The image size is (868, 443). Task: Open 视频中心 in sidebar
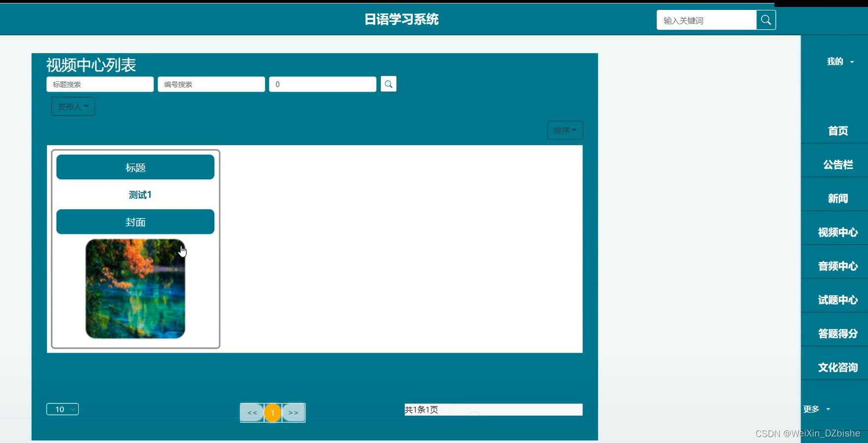point(838,232)
